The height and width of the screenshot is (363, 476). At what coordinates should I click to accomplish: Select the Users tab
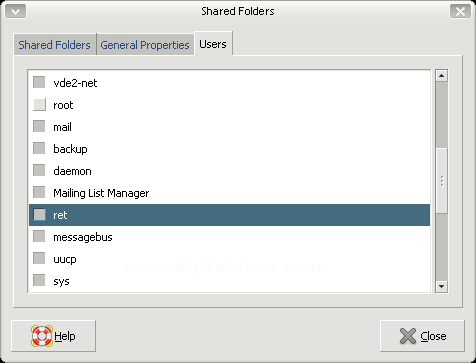coord(213,44)
